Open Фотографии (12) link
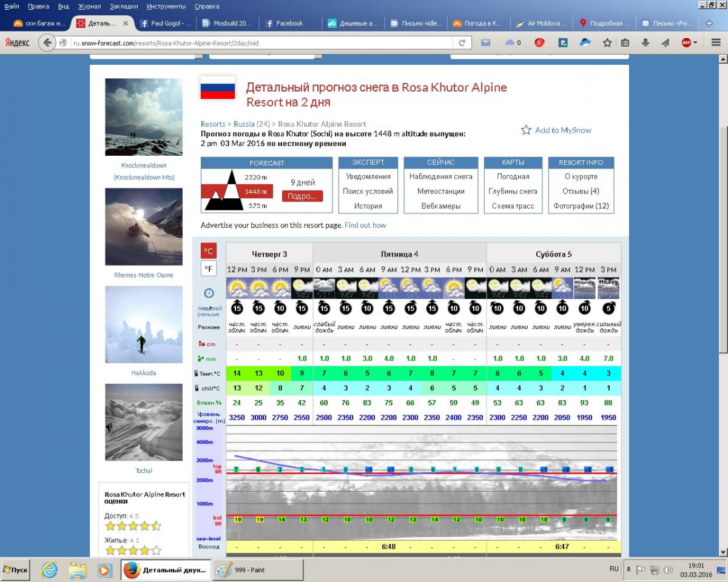 pos(581,206)
